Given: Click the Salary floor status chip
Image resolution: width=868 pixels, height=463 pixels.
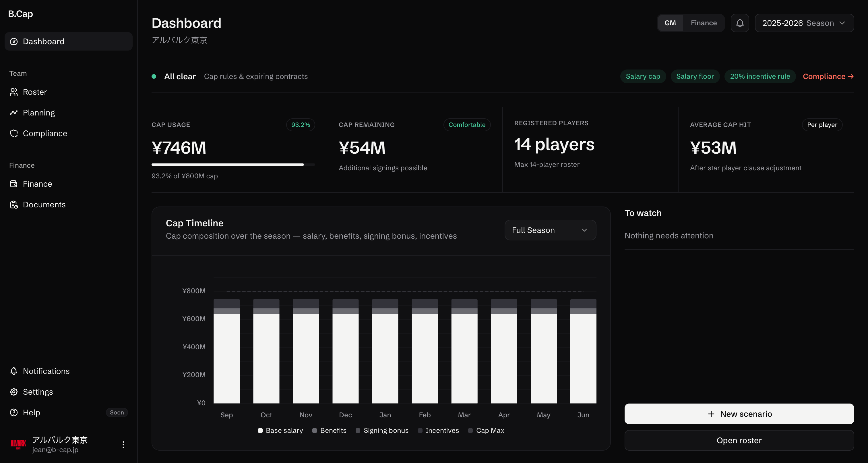Looking at the screenshot, I should (x=695, y=77).
